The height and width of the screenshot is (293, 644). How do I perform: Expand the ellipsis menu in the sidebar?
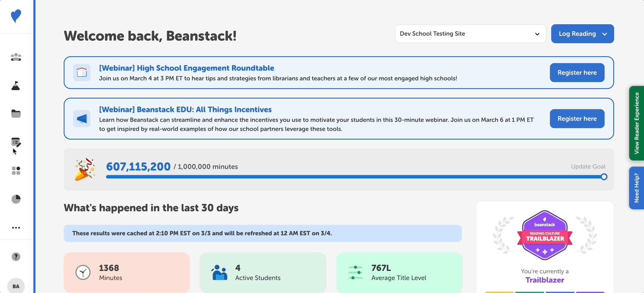16,228
